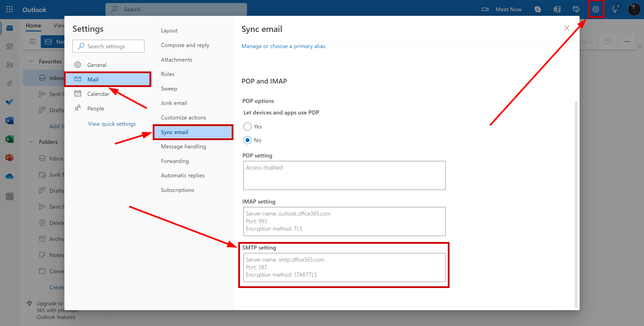Click the undo arrow in toolbar
Screen dimensions: 644x326
608,42
